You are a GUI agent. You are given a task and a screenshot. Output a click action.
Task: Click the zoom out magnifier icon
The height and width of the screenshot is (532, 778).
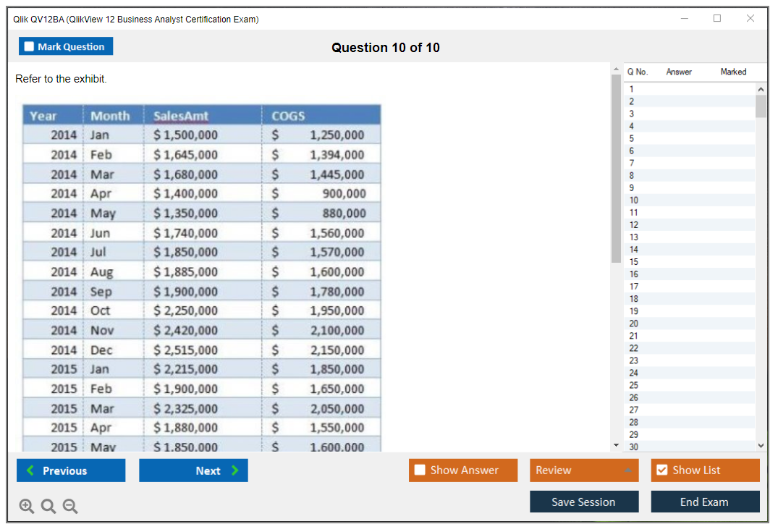(x=70, y=507)
